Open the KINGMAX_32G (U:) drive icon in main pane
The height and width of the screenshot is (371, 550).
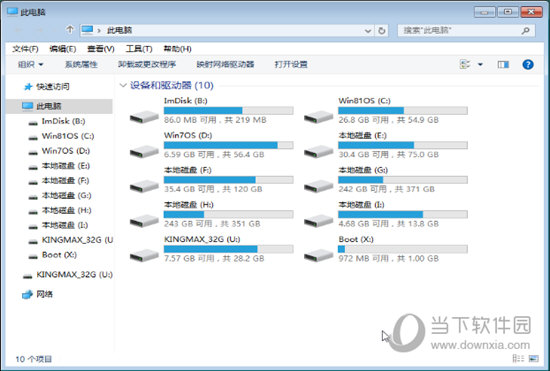coord(144,256)
